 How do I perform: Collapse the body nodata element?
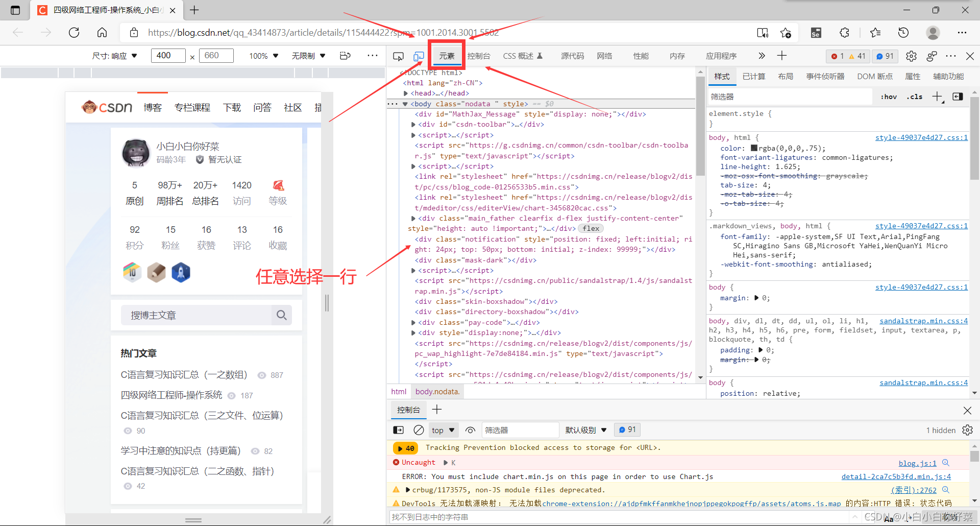point(405,104)
